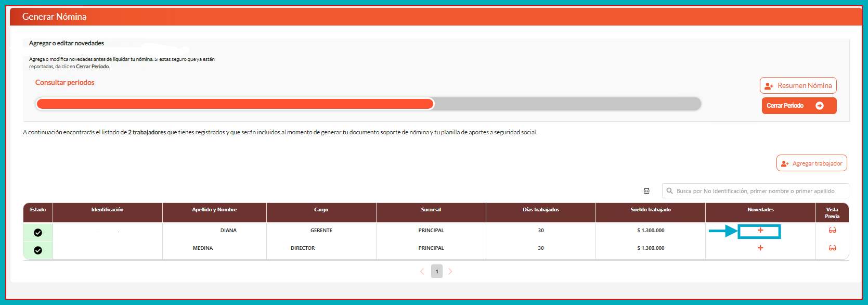Select page 1 in the pagination
Image resolution: width=868 pixels, height=305 pixels.
pos(437,272)
